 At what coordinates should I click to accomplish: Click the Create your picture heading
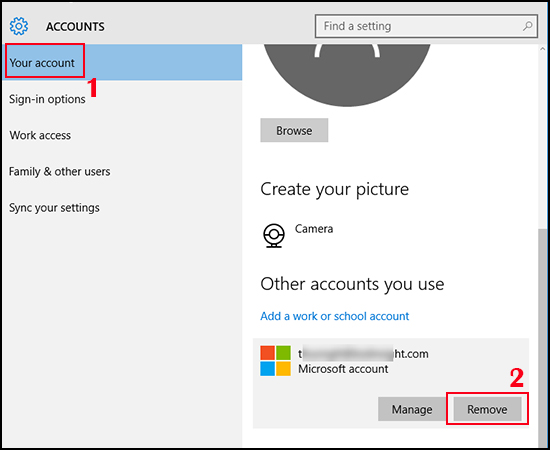[x=334, y=189]
